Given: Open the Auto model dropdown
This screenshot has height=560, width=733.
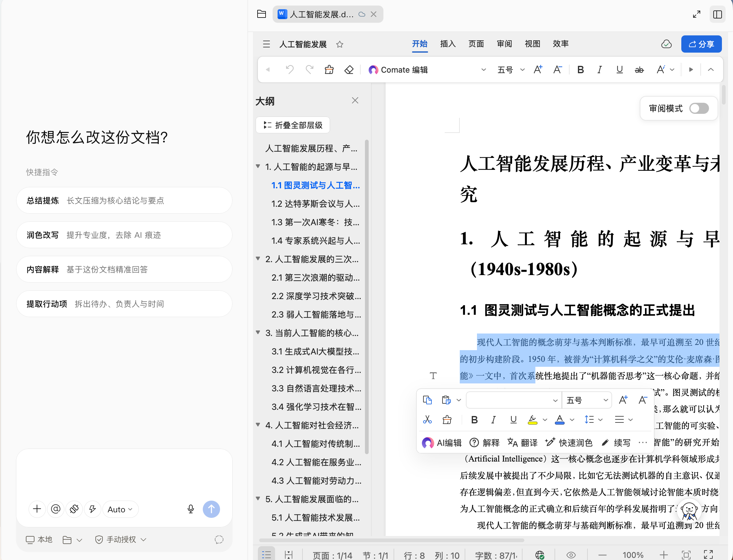Looking at the screenshot, I should point(120,509).
